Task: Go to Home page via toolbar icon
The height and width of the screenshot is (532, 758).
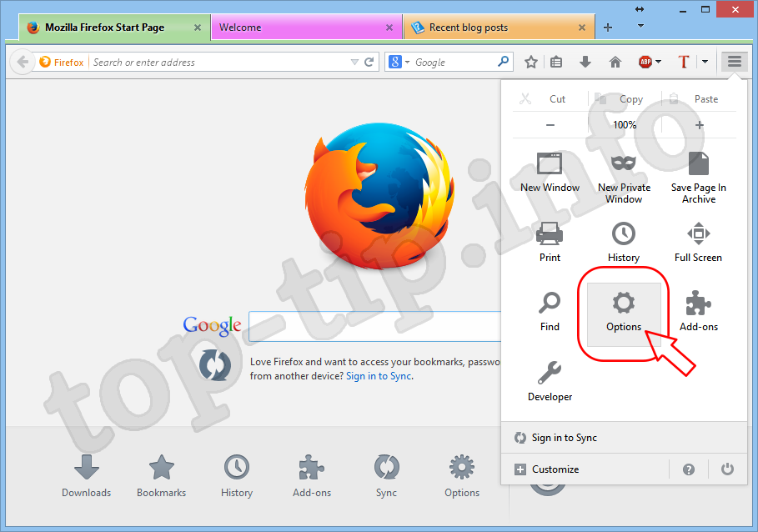Action: (615, 62)
